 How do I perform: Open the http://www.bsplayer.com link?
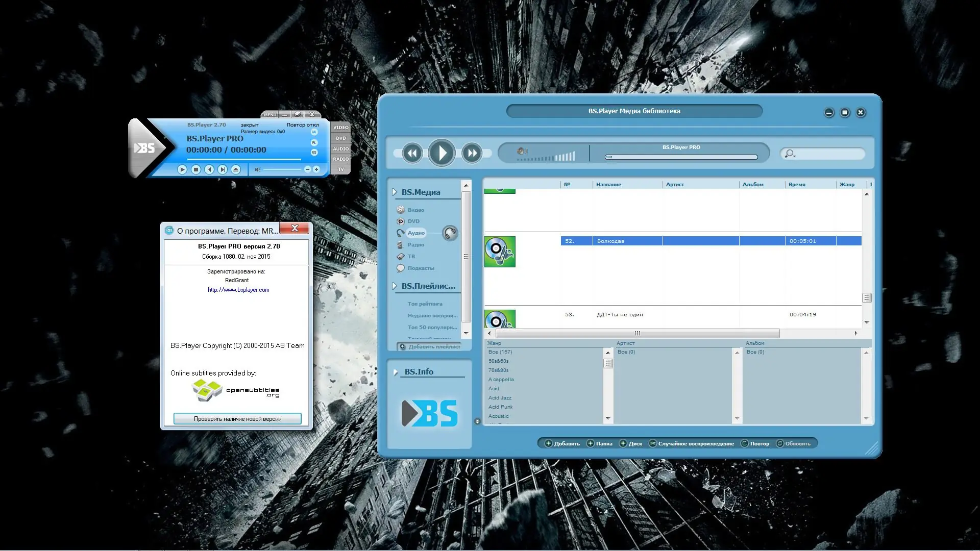[x=238, y=290]
